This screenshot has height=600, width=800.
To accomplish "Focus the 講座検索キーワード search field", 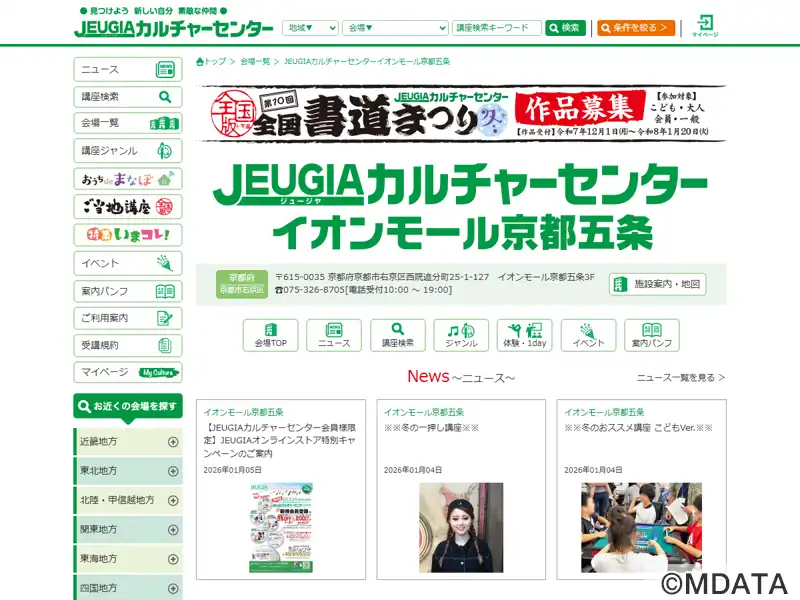I will click(496, 28).
